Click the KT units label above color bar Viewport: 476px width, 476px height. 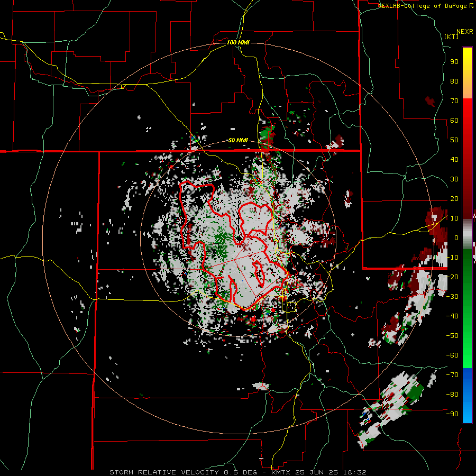click(452, 36)
